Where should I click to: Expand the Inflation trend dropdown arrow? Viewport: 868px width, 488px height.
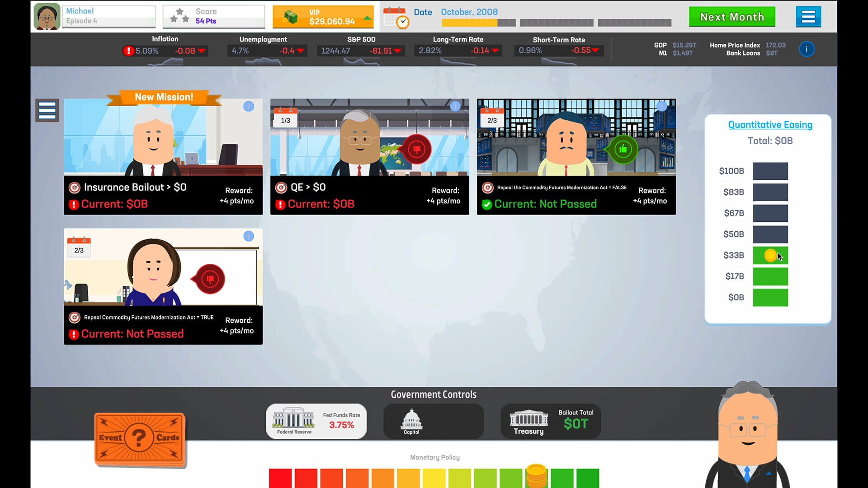coord(202,51)
